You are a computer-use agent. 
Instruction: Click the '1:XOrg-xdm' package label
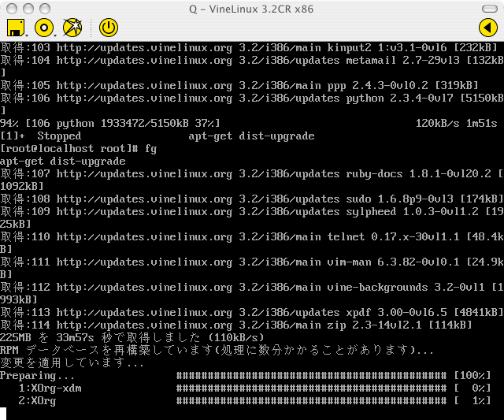[50, 388]
